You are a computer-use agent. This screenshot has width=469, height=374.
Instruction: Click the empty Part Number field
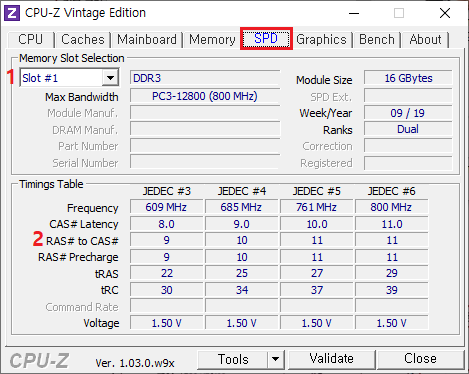205,146
